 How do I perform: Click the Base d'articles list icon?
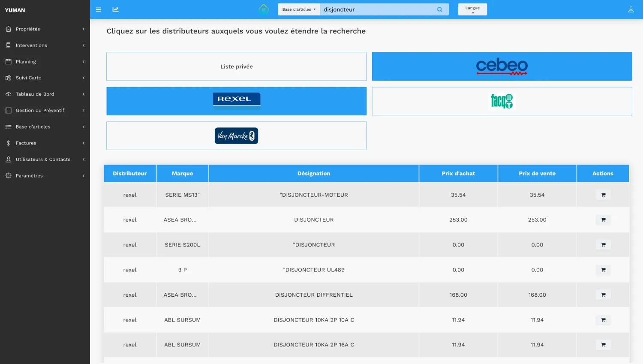click(9, 127)
